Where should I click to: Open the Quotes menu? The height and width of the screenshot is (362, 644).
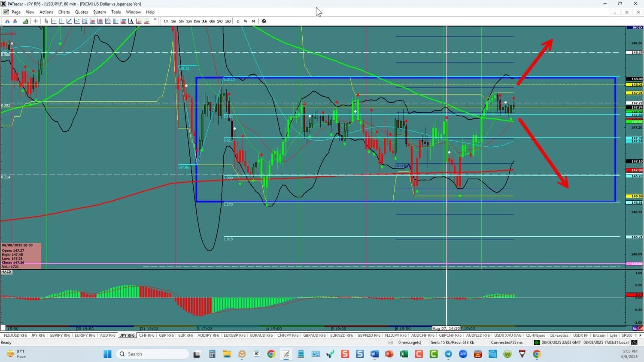pos(81,12)
